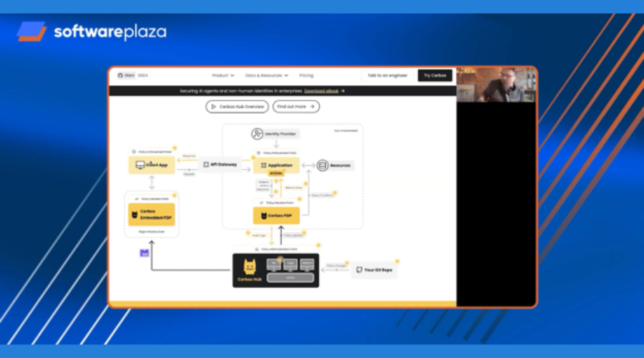Viewport: 644px width, 358px height.
Task: Click the Allow or Deny label
Action: (293, 188)
